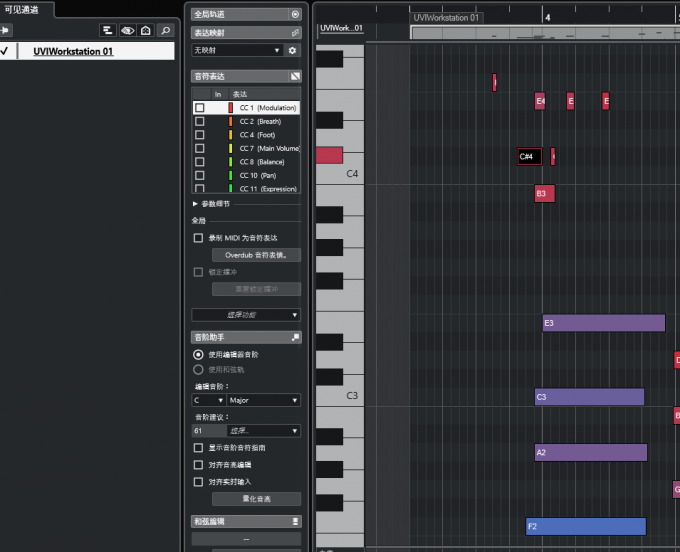Select 使用编辑器音阶 radio button
Viewport: 680px width, 552px height.
click(x=198, y=355)
